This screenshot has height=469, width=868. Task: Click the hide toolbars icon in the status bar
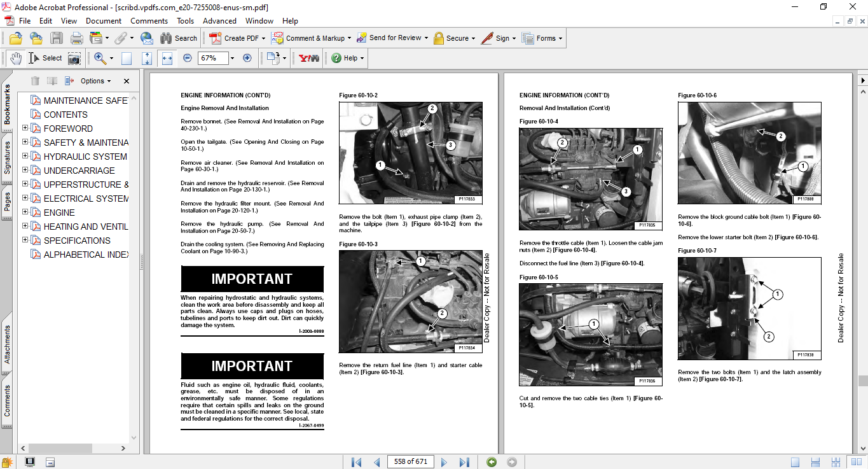pyautogui.click(x=50, y=462)
